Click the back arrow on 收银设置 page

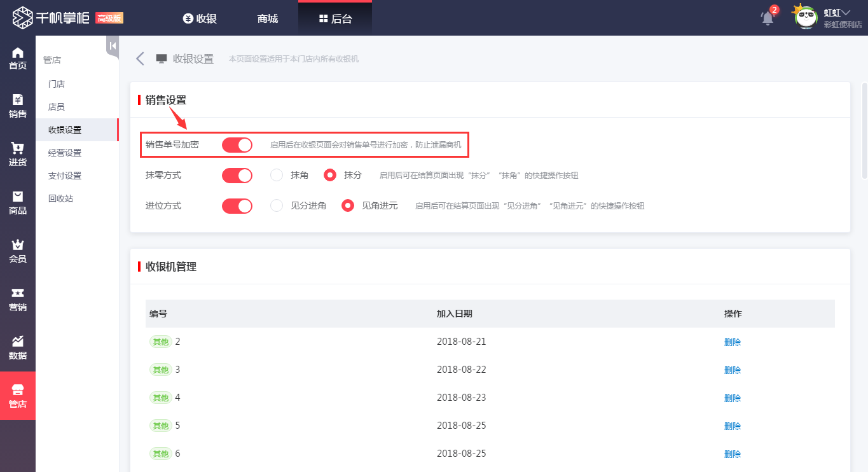139,58
